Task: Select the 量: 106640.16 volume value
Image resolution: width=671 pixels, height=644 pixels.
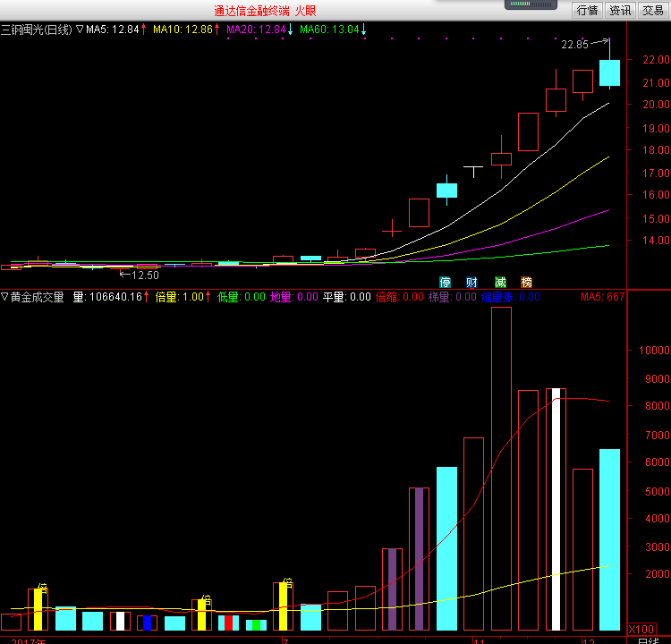Action: click(107, 297)
